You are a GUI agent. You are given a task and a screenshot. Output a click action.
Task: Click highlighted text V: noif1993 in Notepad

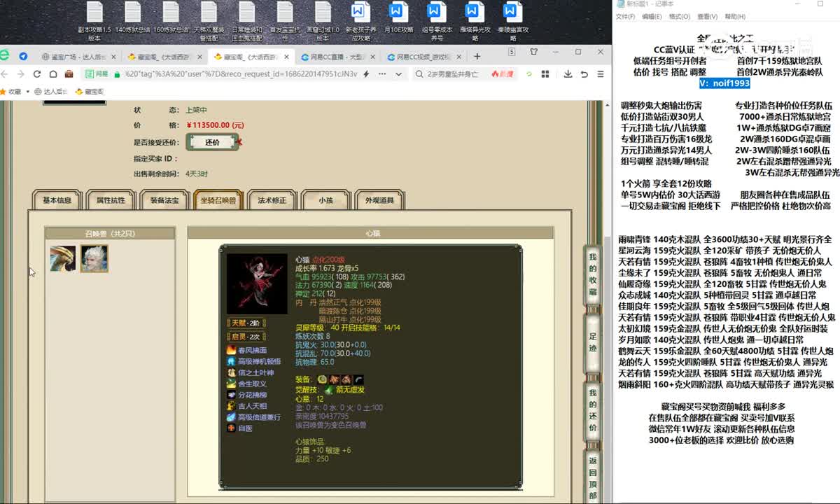724,83
